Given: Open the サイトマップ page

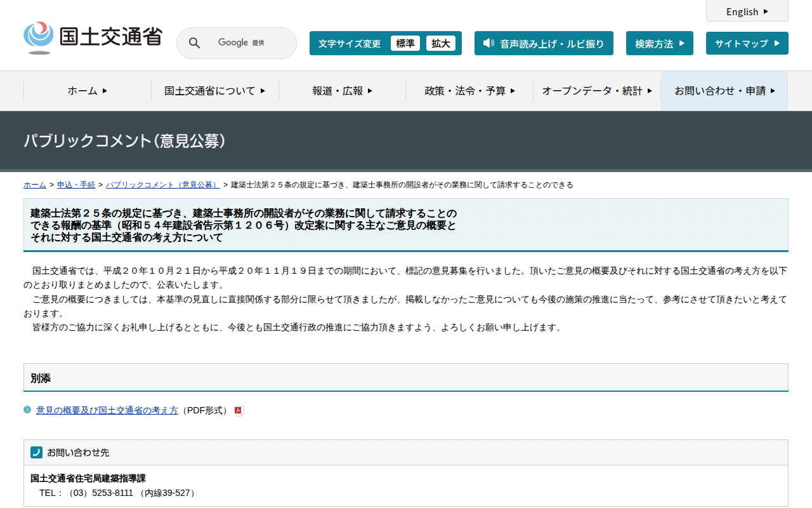Looking at the screenshot, I should pos(747,43).
